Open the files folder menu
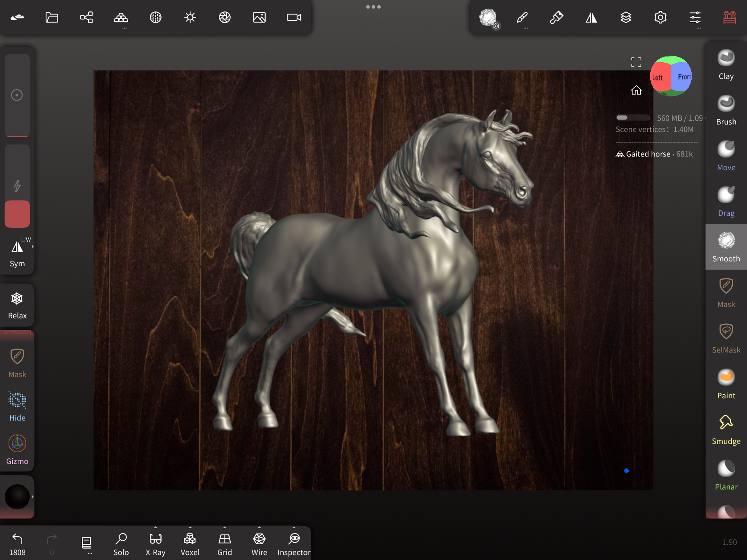The height and width of the screenshot is (560, 747). (52, 17)
